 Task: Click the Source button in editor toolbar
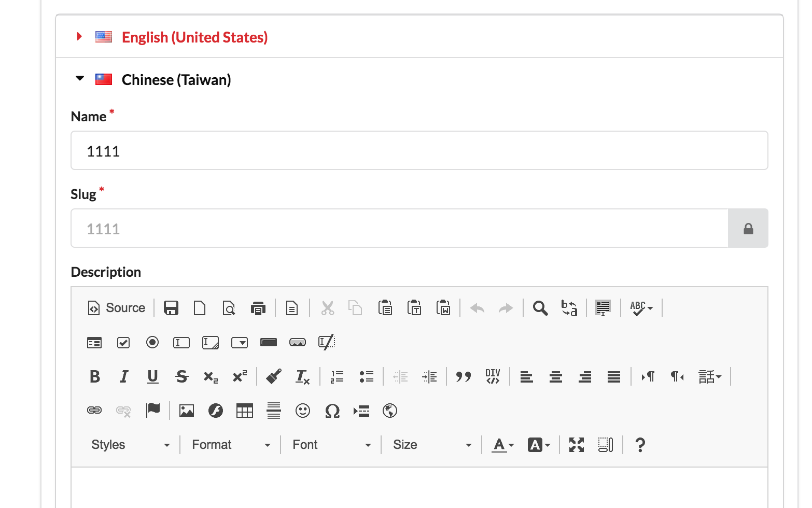pos(116,308)
